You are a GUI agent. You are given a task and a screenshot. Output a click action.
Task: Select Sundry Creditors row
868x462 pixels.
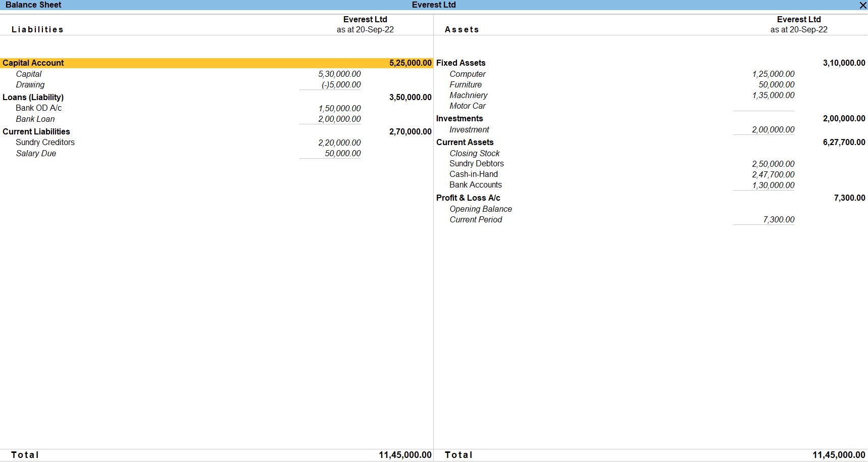click(x=45, y=143)
